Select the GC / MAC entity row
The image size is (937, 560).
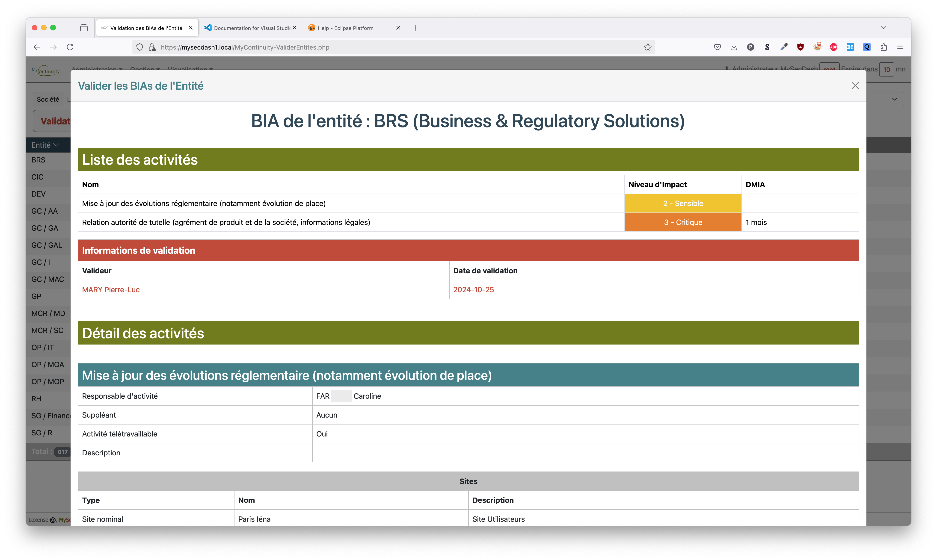point(48,279)
